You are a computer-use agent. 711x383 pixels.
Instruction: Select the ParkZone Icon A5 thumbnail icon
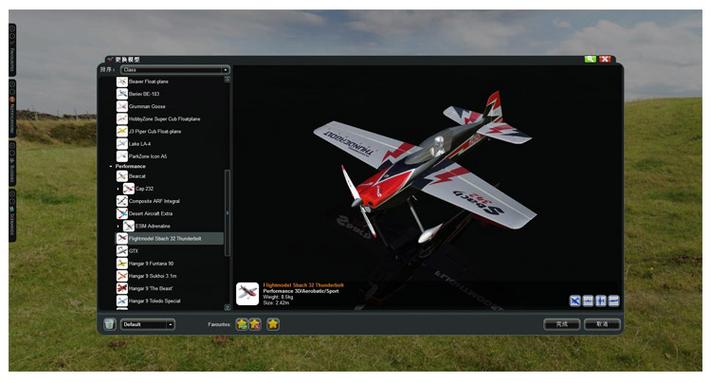(x=122, y=156)
